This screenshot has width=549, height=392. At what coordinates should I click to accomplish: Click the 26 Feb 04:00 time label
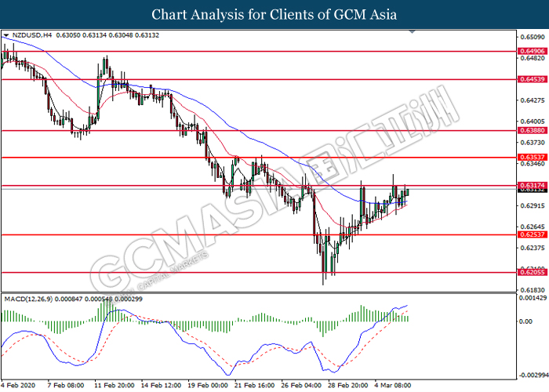coord(301,385)
